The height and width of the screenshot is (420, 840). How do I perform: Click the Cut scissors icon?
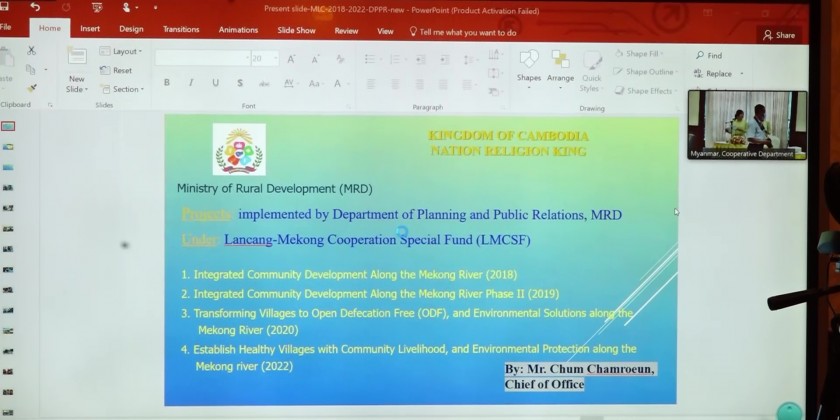click(x=31, y=51)
